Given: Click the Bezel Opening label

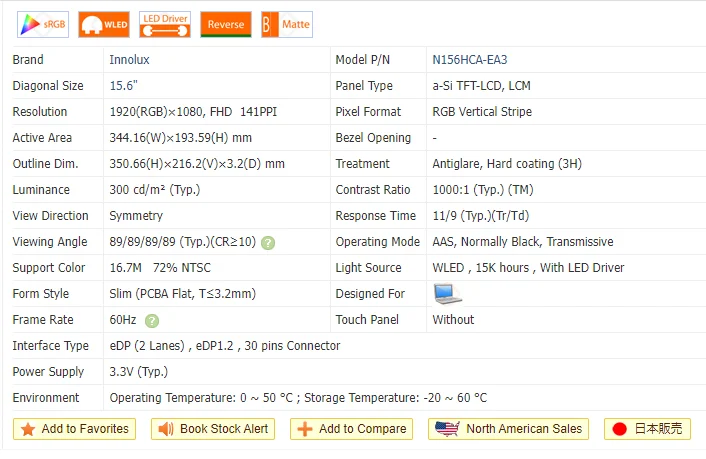Looking at the screenshot, I should point(373,138).
